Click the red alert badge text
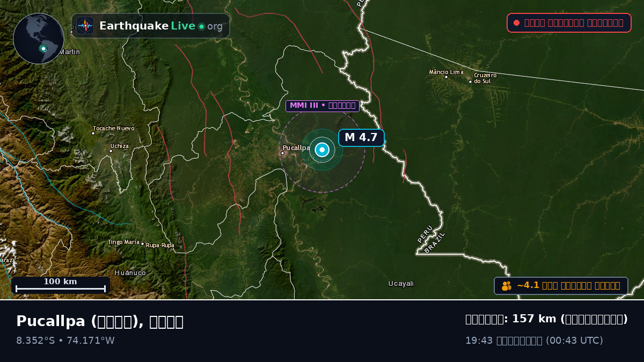 [574, 23]
